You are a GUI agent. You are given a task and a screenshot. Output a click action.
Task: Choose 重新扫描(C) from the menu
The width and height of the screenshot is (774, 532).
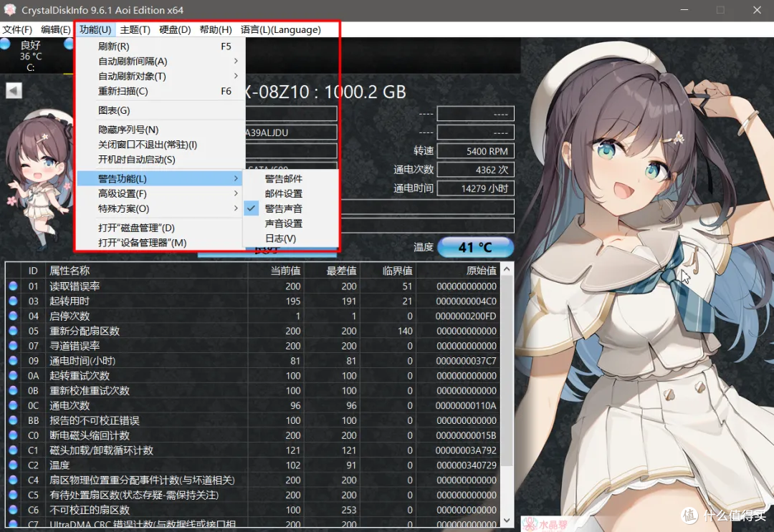(x=161, y=91)
